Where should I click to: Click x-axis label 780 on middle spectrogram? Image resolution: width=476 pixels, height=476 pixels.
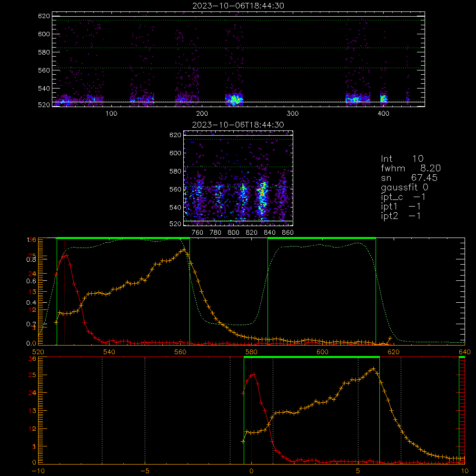(216, 233)
